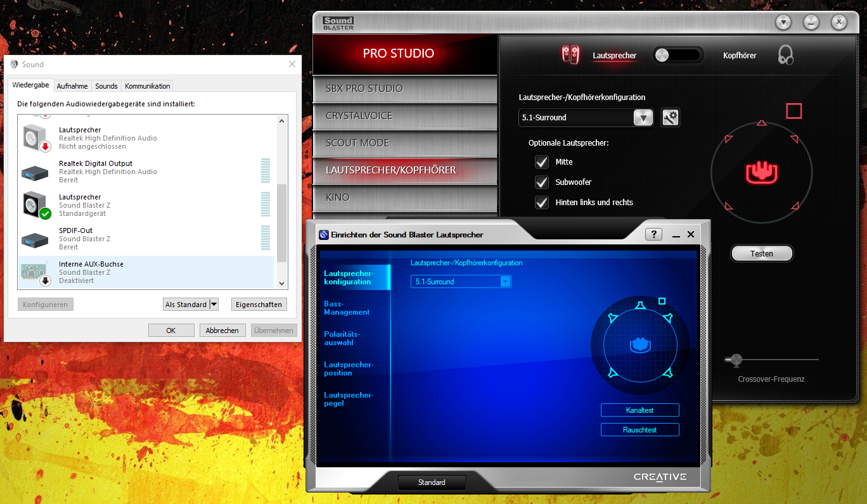Screen dimensions: 867x504
Task: Start the Rauschtest
Action: point(640,430)
